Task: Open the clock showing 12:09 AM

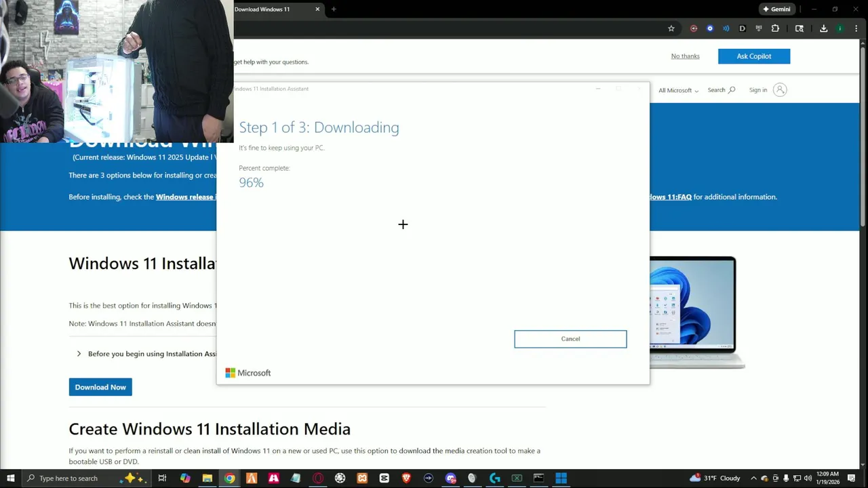Action: coord(828,478)
